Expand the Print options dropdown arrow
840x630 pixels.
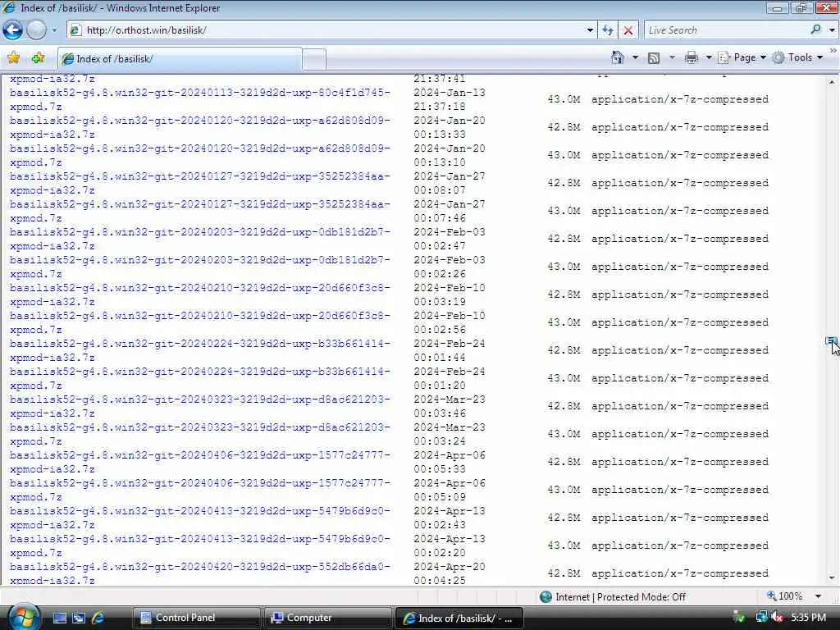pos(708,57)
